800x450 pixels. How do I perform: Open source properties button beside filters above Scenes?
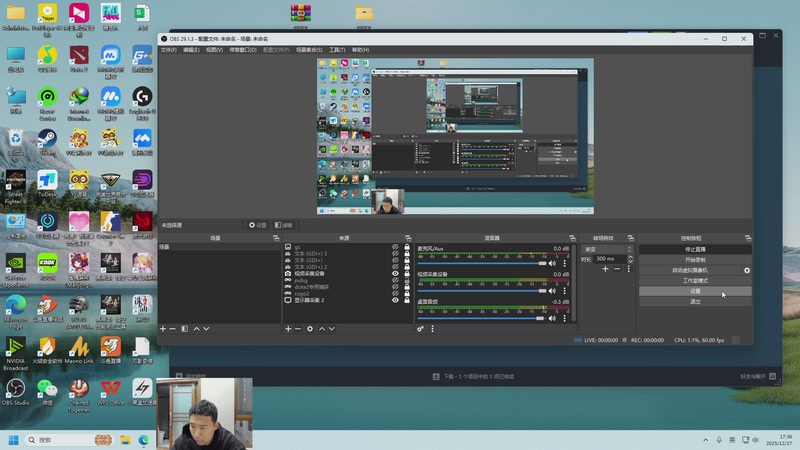(258, 225)
